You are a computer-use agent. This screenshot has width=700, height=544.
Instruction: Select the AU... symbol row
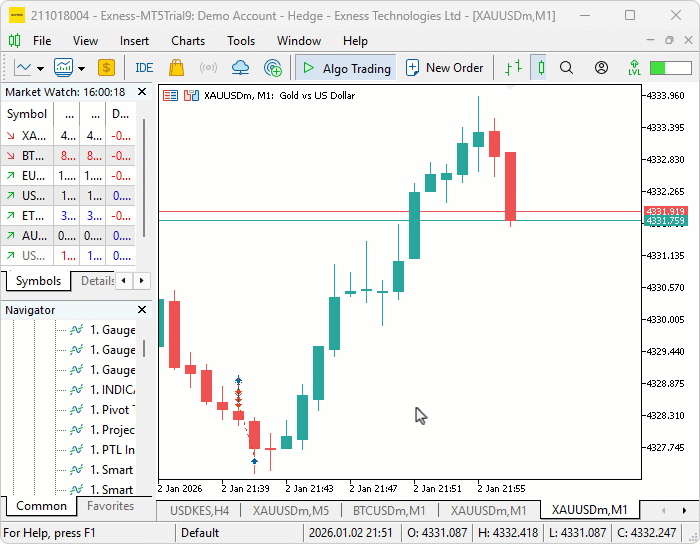pyautogui.click(x=68, y=236)
